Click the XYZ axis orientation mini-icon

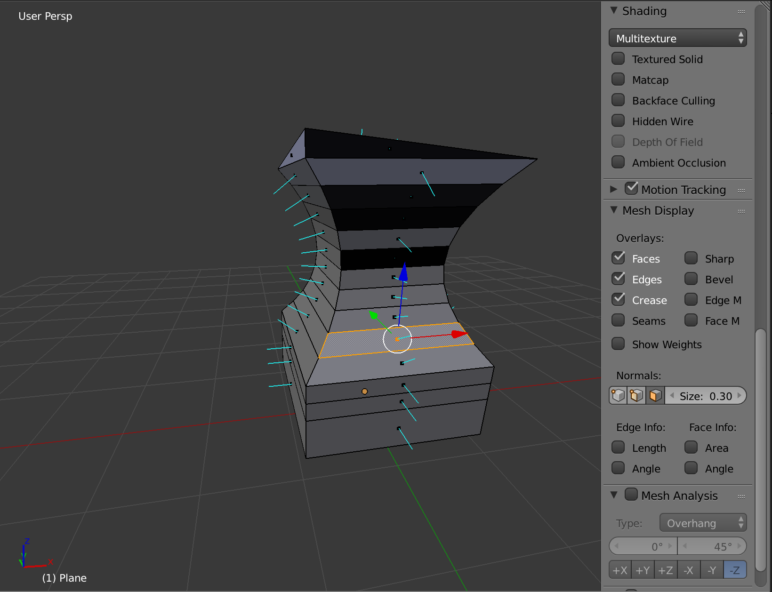click(x=34, y=553)
